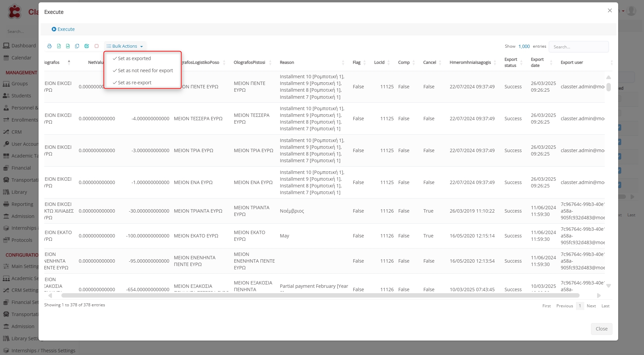Select page 1 in pagination

580,306
